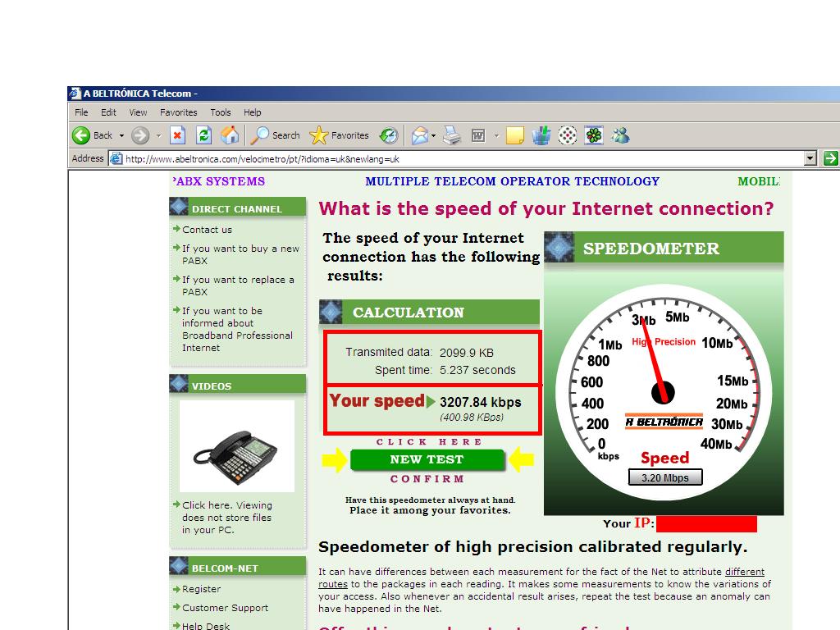Click the blue bin icon in toolbar

click(541, 135)
